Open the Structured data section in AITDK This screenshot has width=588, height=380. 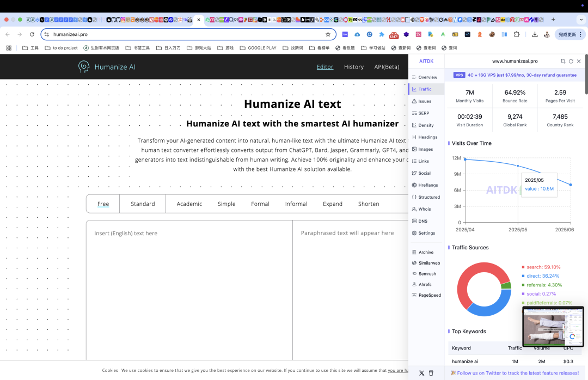click(426, 197)
